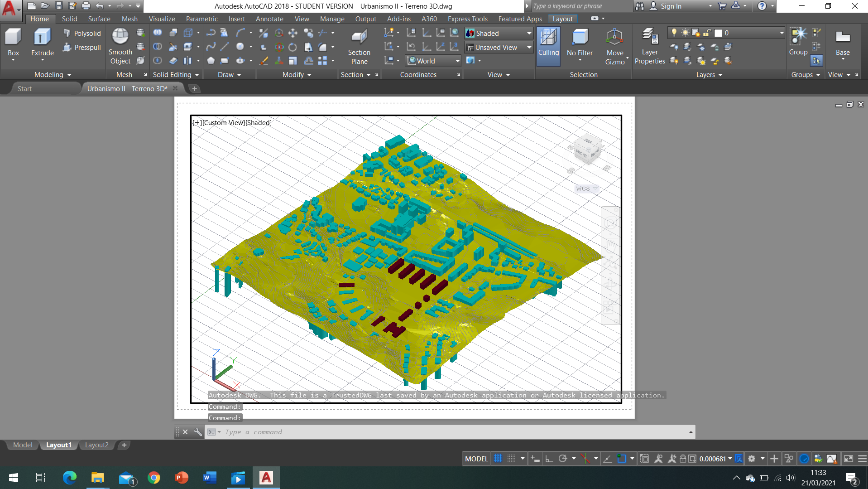Toggle ortho mode in status bar

(549, 459)
